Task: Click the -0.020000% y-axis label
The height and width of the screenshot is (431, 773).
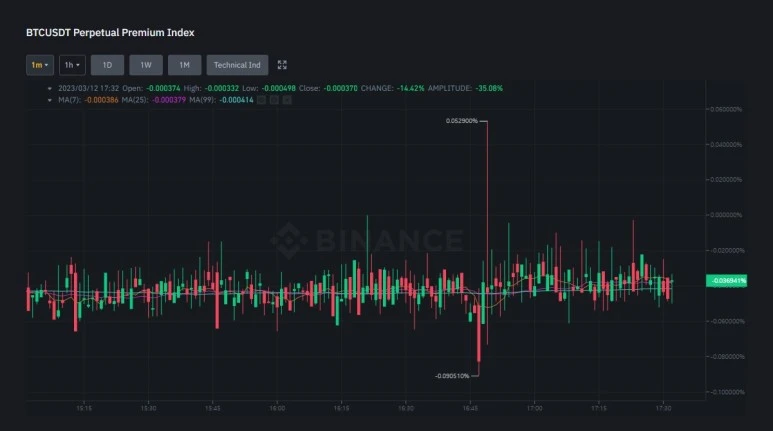Action: (727, 251)
